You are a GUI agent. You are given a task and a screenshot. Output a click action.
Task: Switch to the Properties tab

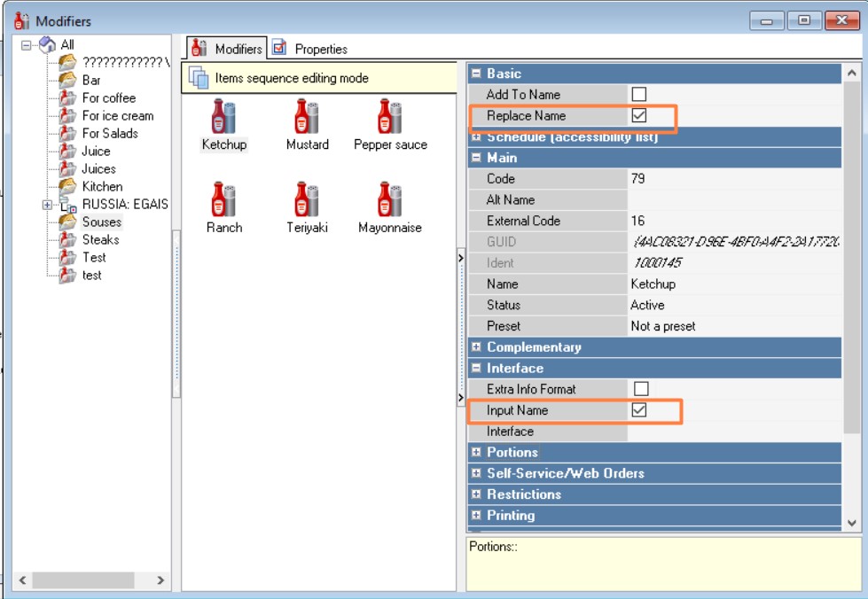(x=310, y=49)
